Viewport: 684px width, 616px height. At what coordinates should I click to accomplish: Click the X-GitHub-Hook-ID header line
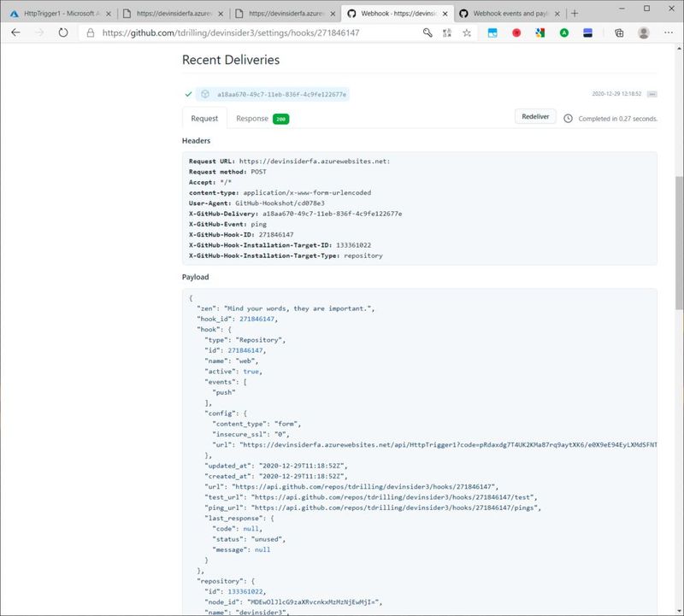point(241,235)
